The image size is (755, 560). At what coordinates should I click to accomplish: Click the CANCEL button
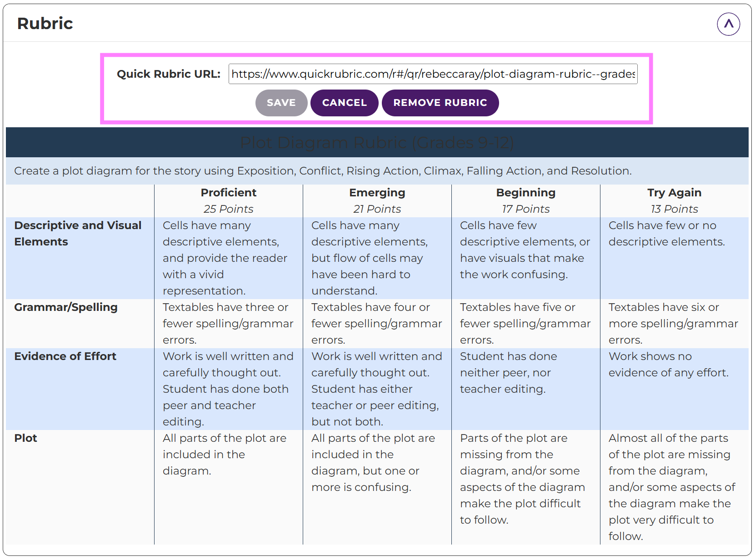[344, 103]
